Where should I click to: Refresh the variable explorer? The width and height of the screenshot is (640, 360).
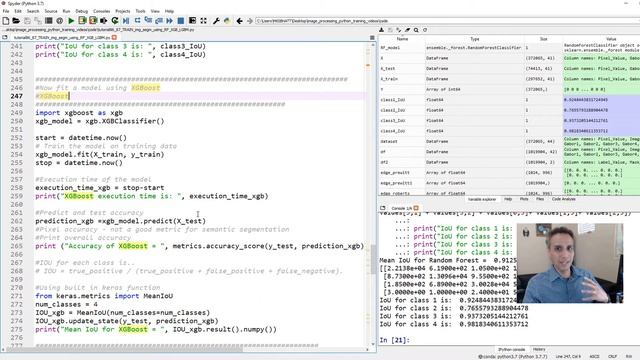(x=425, y=30)
